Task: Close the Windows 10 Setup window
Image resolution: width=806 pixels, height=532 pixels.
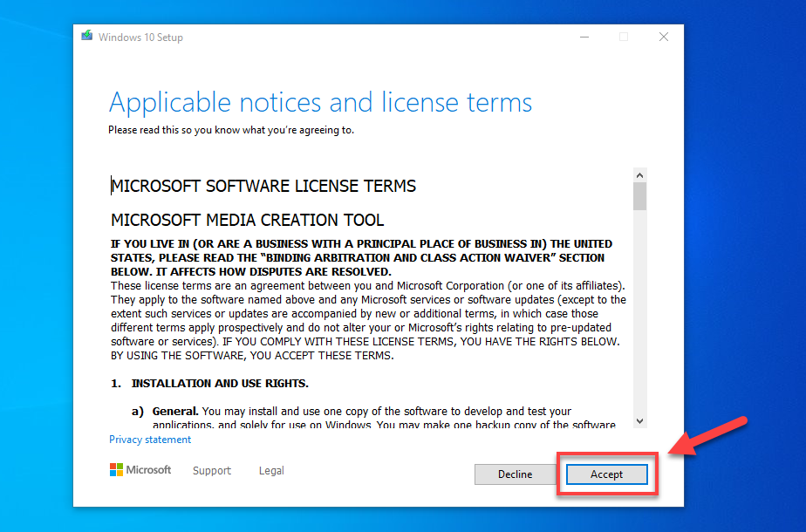Action: [x=664, y=37]
